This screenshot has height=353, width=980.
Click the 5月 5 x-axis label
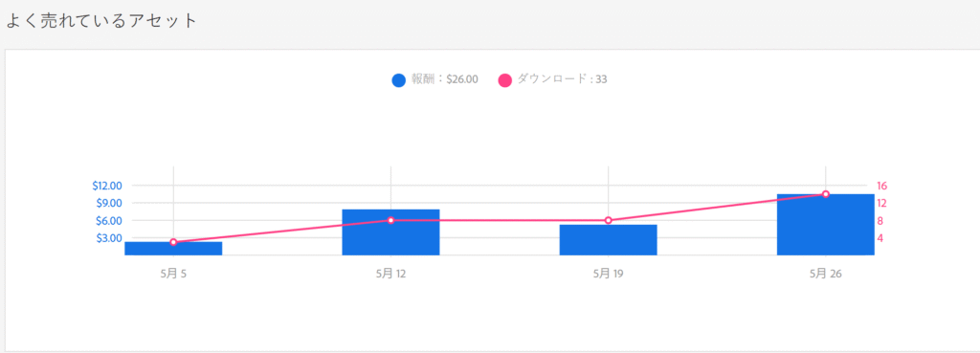click(173, 274)
